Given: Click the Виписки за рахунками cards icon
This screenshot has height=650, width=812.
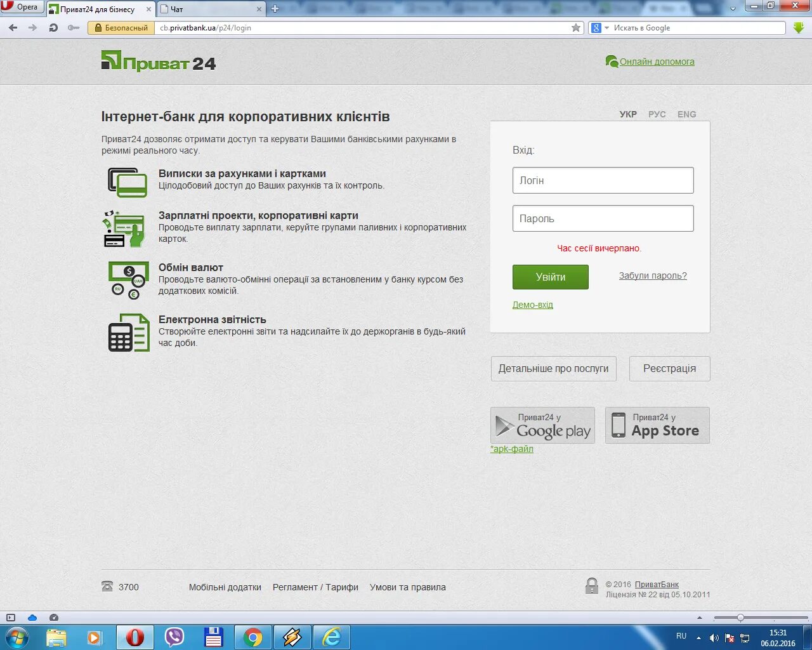Looking at the screenshot, I should pyautogui.click(x=128, y=182).
